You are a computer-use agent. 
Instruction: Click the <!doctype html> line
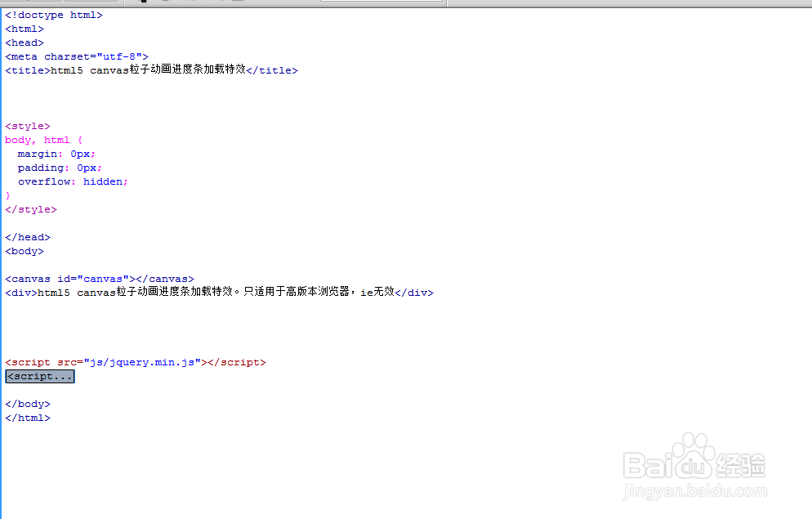(x=54, y=15)
